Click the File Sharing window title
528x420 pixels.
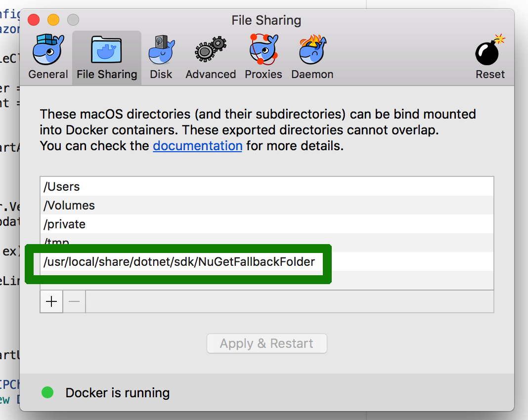(266, 20)
